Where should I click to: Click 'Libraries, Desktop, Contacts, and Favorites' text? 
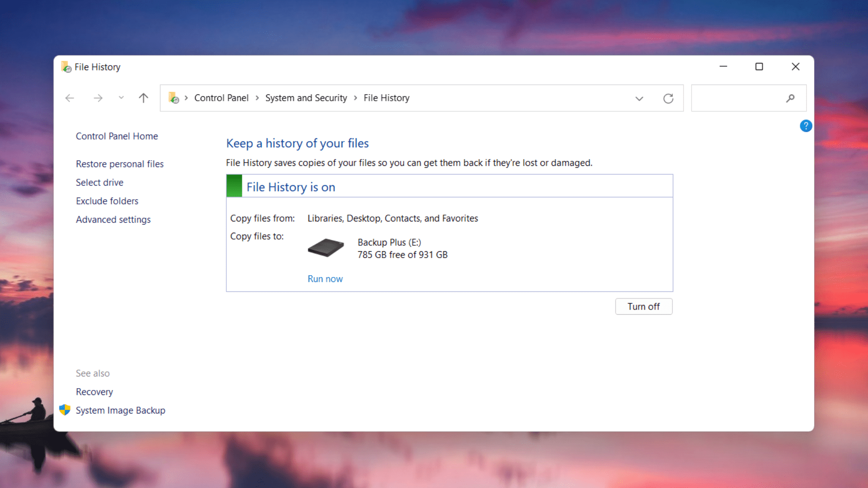pos(392,218)
